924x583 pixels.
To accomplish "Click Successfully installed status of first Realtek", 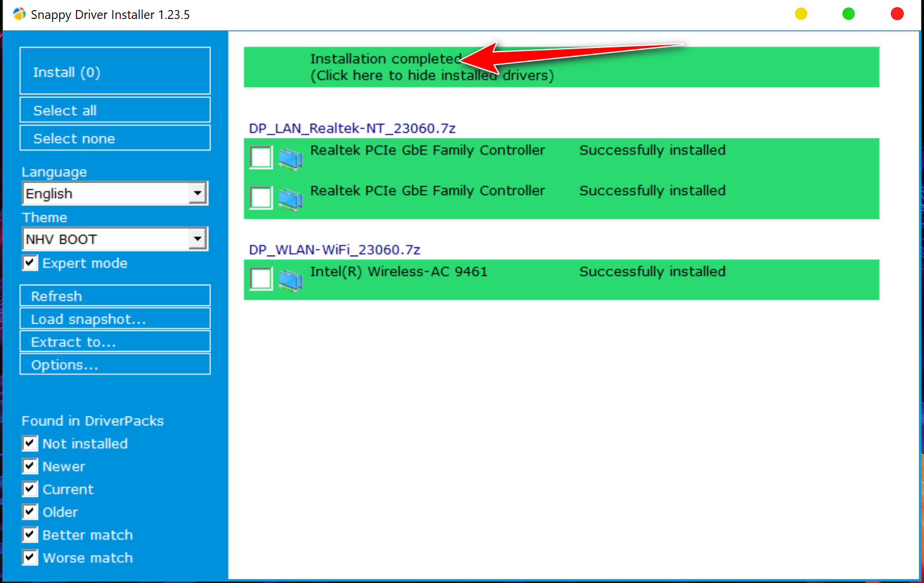I will [652, 150].
